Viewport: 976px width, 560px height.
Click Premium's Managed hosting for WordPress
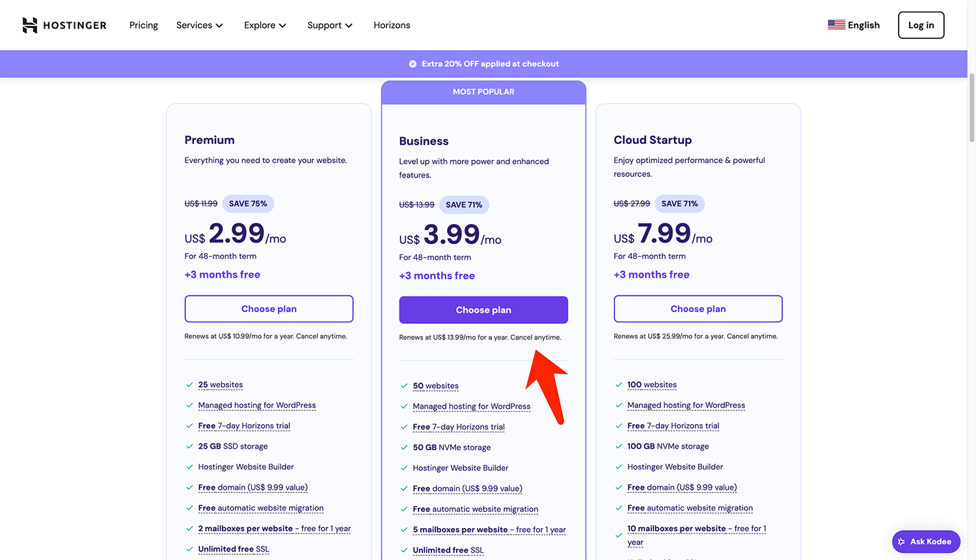click(x=257, y=405)
